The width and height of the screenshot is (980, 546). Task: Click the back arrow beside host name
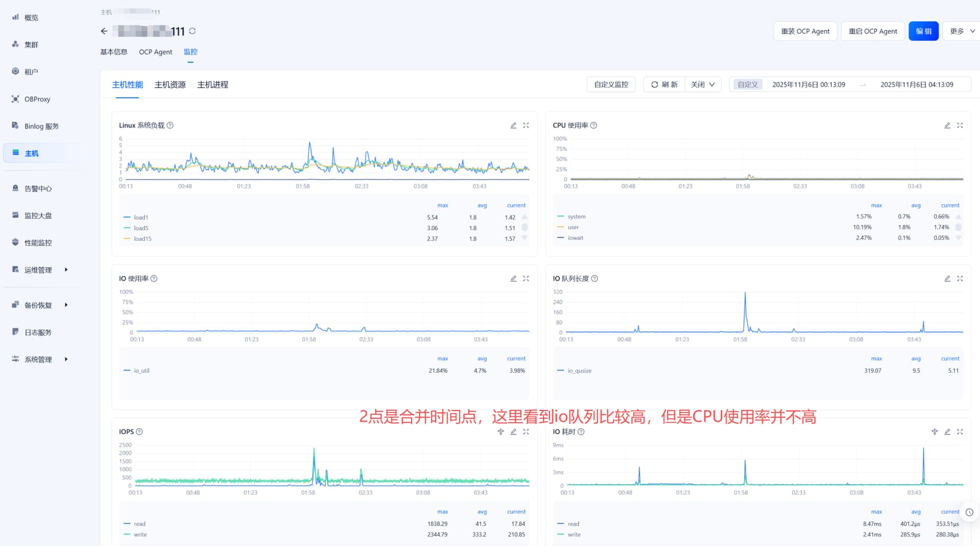(x=104, y=31)
